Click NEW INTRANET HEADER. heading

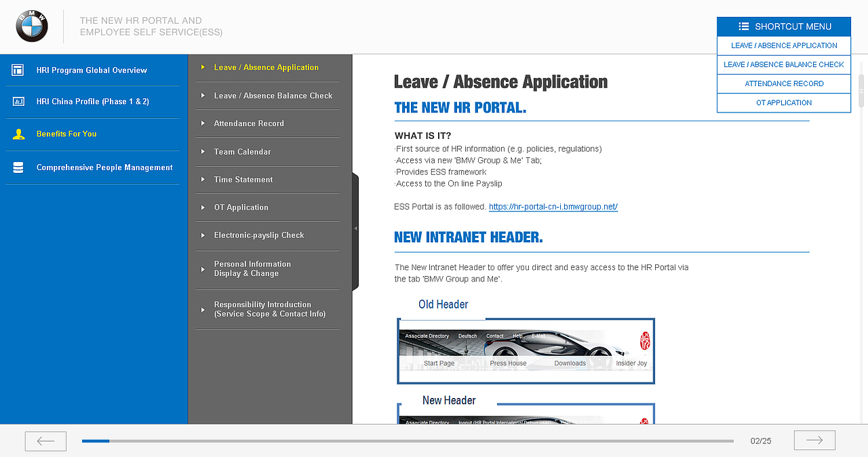(469, 237)
